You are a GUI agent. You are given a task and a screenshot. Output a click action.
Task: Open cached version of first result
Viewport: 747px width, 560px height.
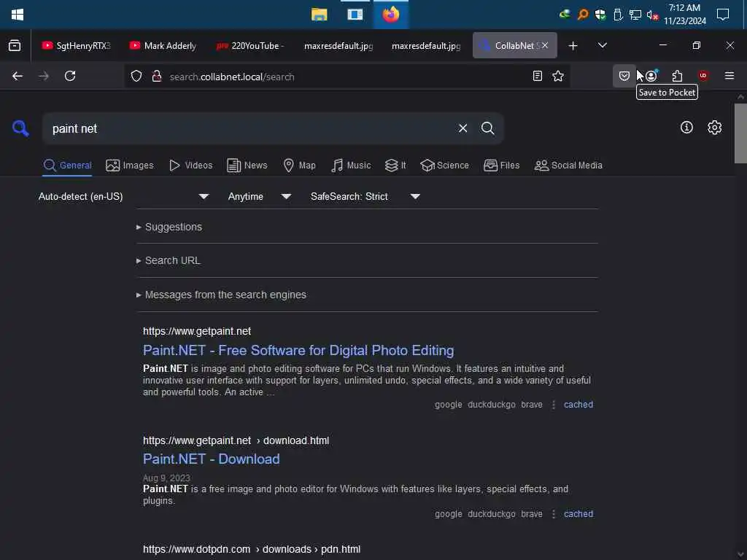(578, 405)
